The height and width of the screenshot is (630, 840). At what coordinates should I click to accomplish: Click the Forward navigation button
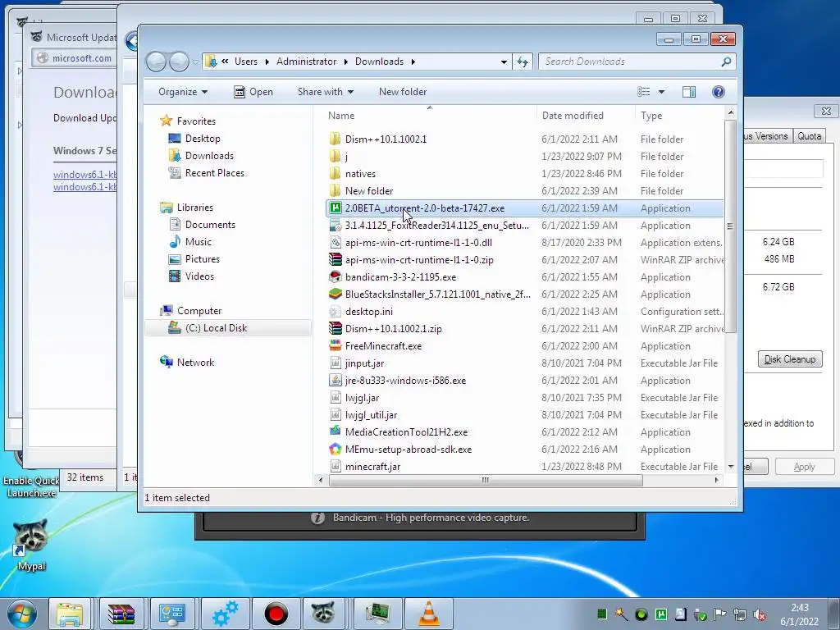tap(179, 62)
